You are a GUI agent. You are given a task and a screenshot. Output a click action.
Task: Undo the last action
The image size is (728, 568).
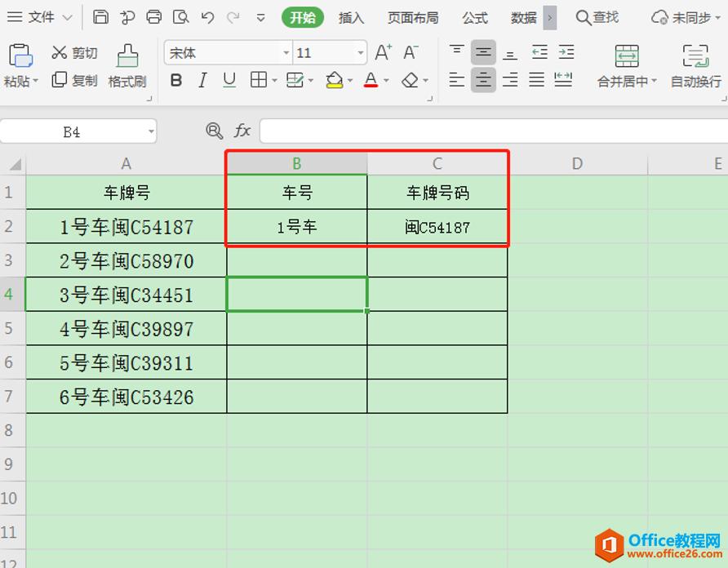click(x=207, y=18)
